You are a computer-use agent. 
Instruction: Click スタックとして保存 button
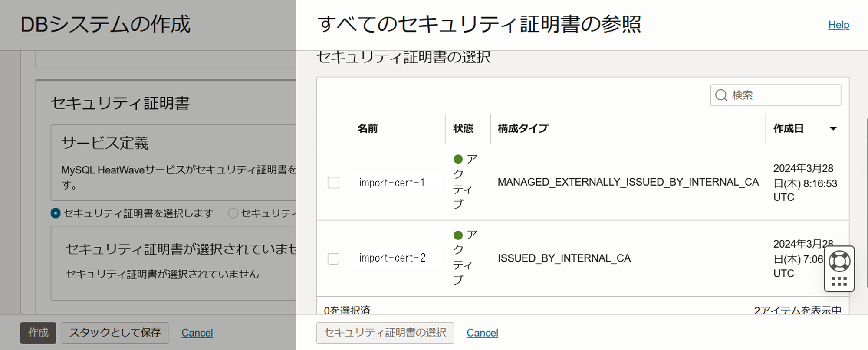(x=115, y=333)
